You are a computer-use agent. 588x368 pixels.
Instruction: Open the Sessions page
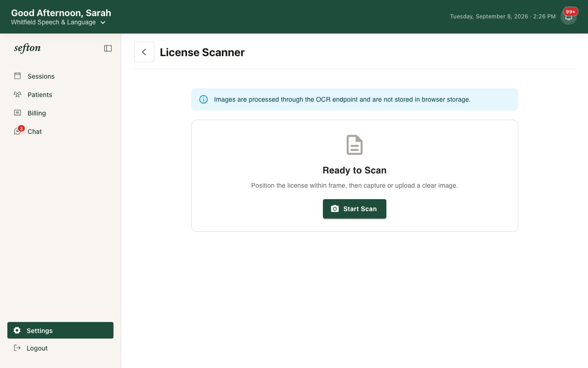pos(60,76)
